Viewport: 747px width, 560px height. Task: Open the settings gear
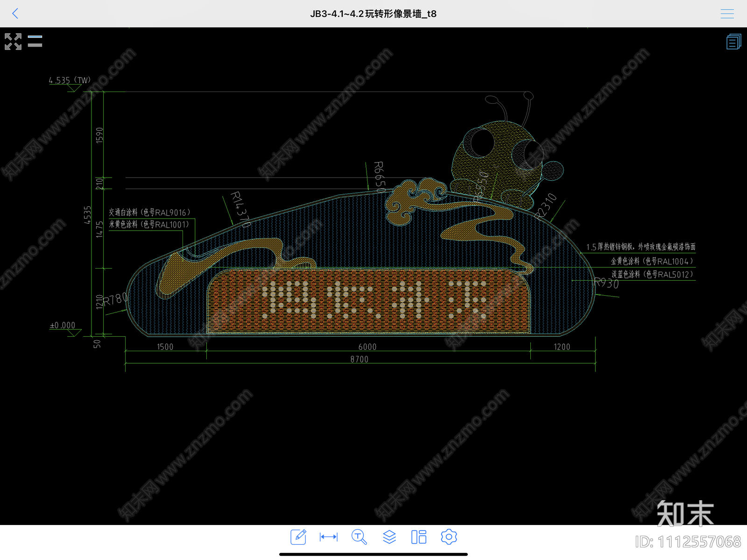coord(449,537)
